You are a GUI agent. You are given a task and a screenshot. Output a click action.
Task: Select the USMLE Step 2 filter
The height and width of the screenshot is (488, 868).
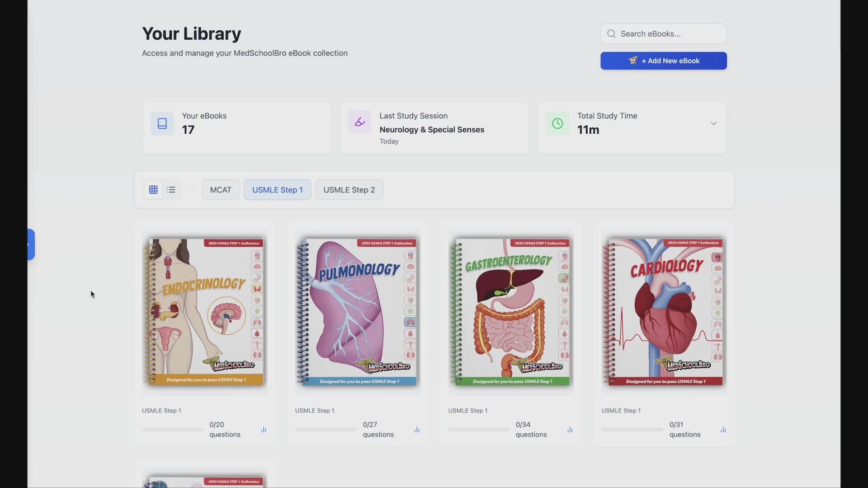(349, 190)
